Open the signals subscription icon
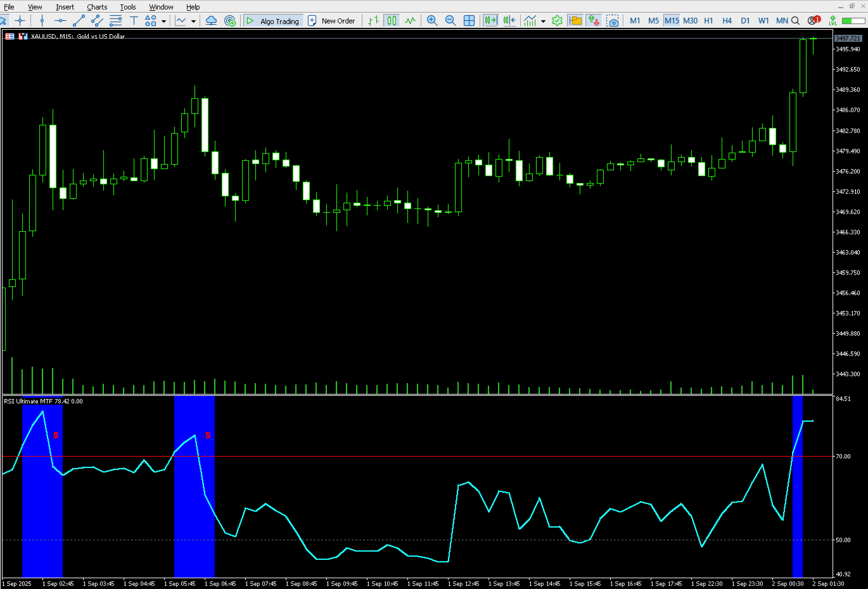868x589 pixels. (230, 21)
